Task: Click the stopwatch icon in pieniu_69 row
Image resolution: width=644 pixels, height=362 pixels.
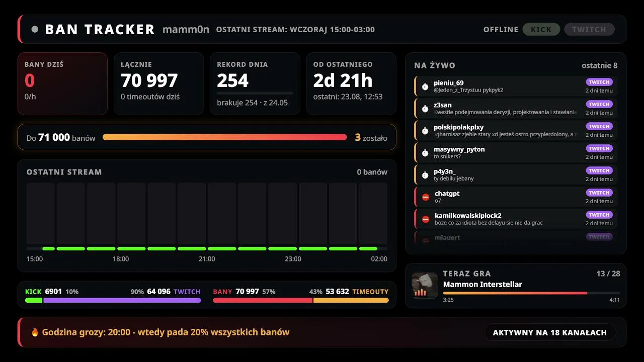Action: [x=425, y=86]
